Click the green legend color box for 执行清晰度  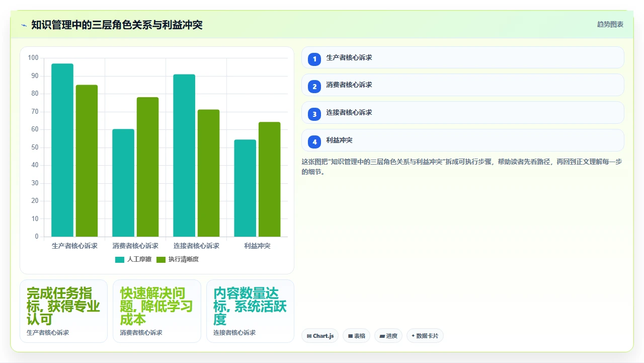[161, 259]
